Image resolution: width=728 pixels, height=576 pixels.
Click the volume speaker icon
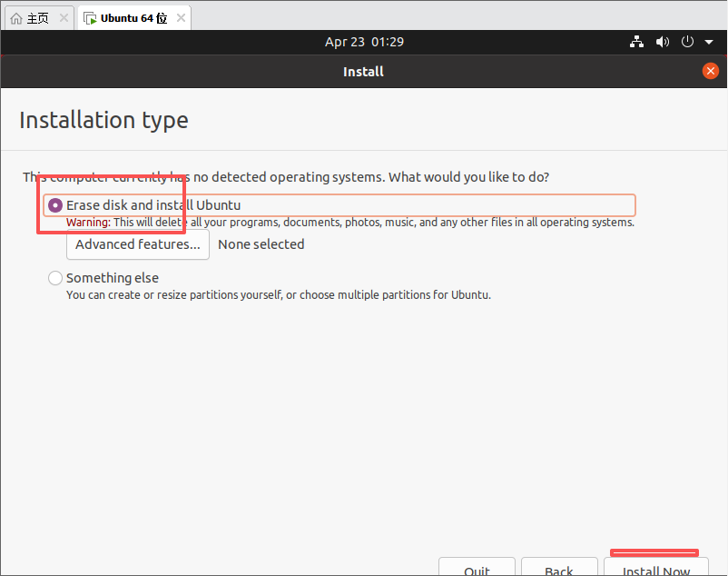[663, 42]
